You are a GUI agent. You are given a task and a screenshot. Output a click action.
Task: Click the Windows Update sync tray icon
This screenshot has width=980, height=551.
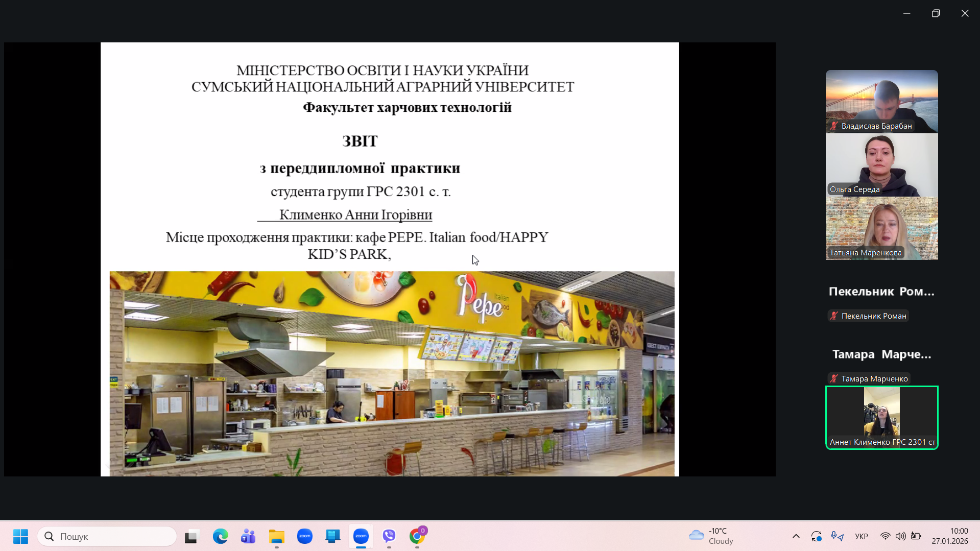pos(816,536)
